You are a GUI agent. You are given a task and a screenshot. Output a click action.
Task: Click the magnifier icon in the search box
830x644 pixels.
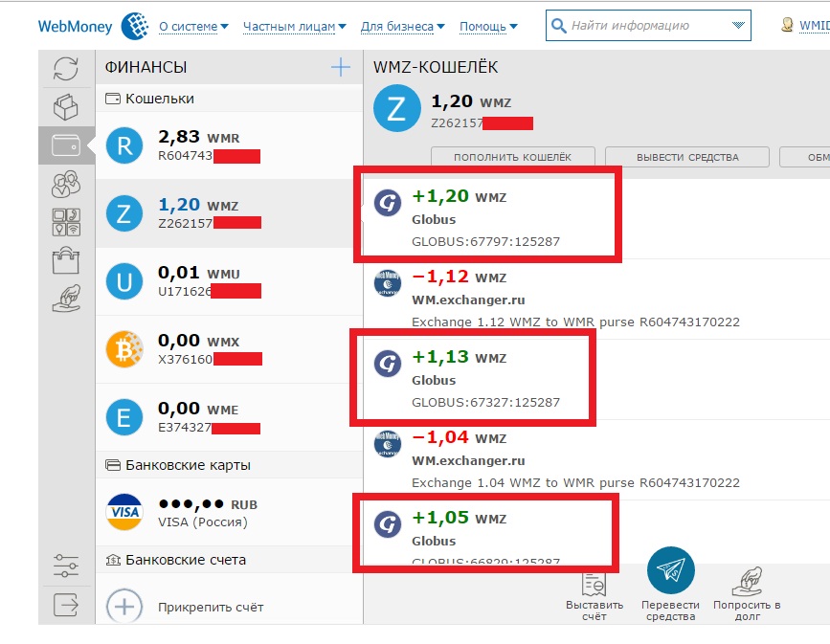[x=558, y=26]
